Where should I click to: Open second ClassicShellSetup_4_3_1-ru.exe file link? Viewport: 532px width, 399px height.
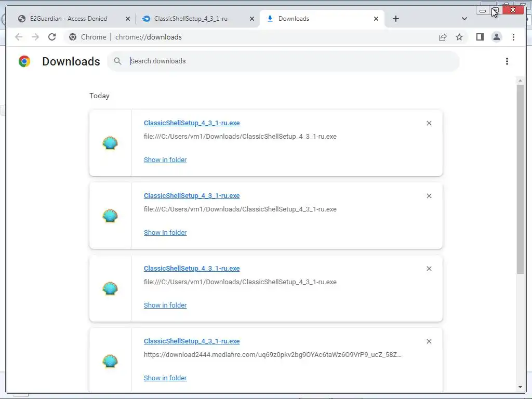click(192, 196)
